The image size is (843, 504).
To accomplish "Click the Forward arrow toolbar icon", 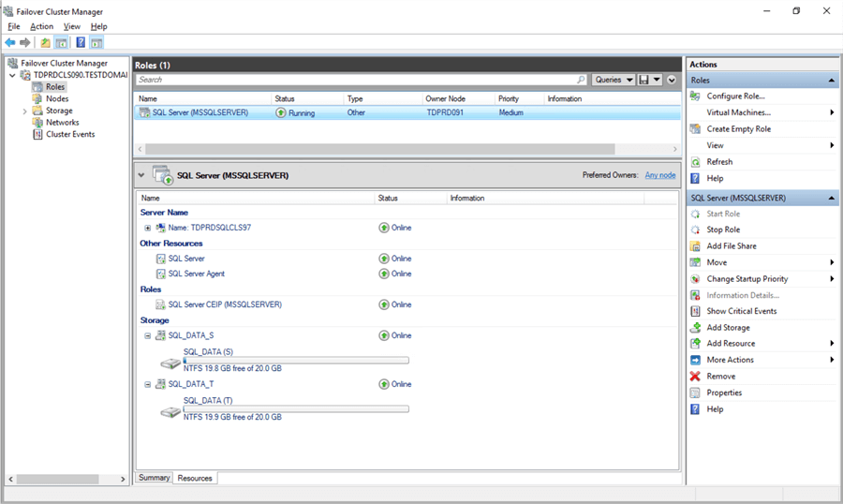I will click(x=24, y=42).
